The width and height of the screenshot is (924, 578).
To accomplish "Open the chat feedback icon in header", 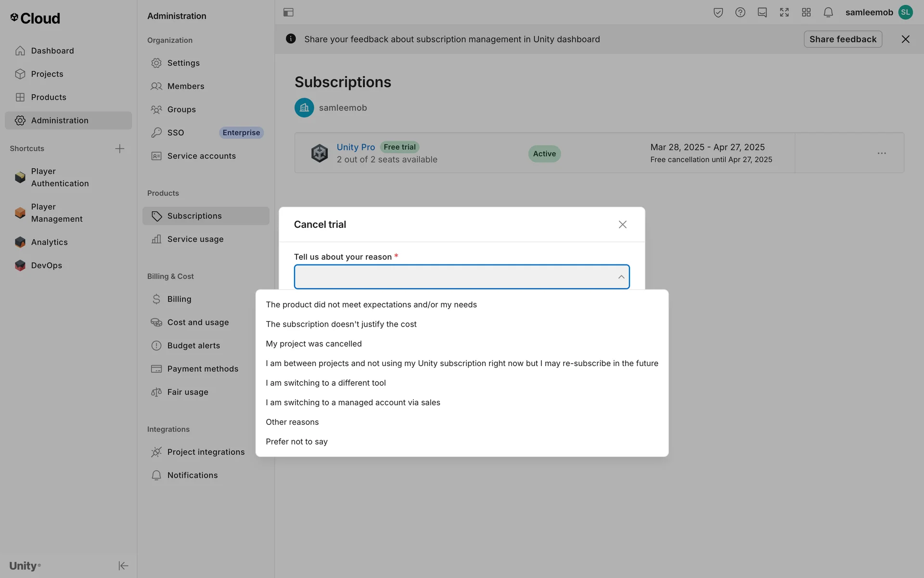I will (x=762, y=13).
